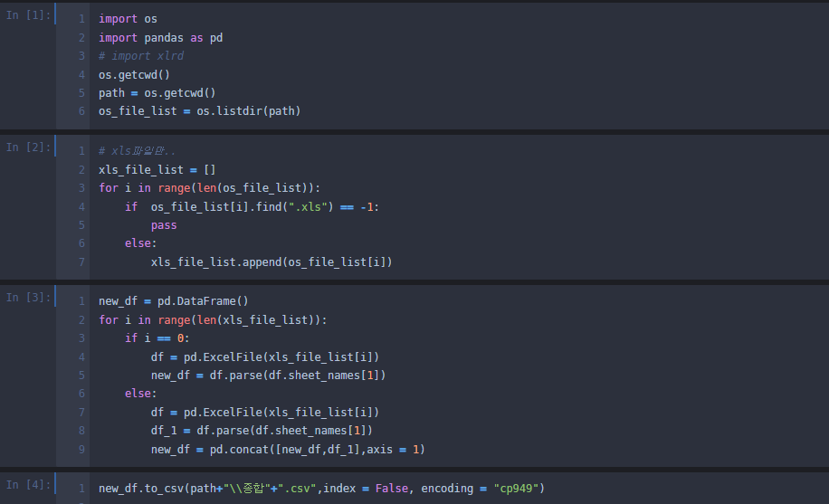Click the "new_df.to_csv" line in cell 4
829x504 pixels.
(321, 489)
